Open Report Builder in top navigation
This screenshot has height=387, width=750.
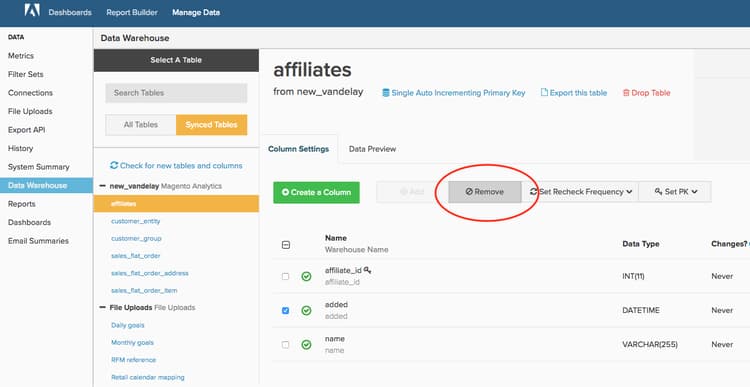[x=132, y=12]
